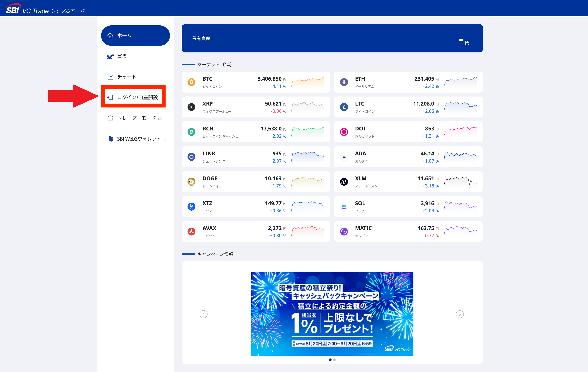This screenshot has width=588, height=372.
Task: Click the Stellar Lumen black coin icon
Action: point(344,182)
